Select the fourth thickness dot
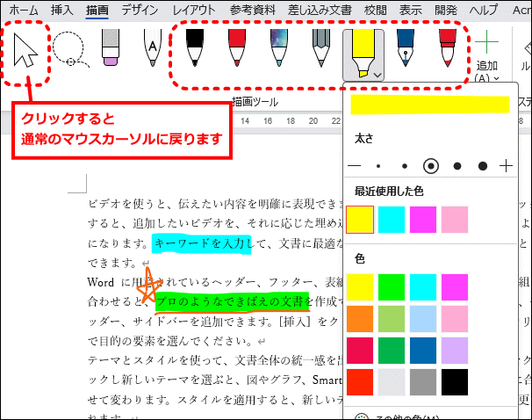532x420 pixels. pos(457,166)
